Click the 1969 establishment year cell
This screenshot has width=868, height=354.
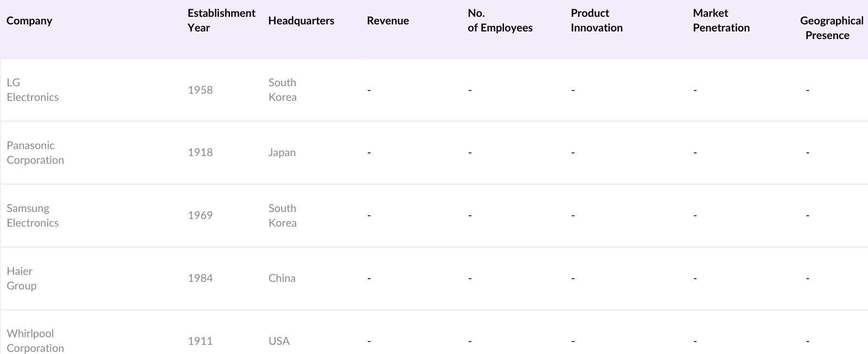(200, 216)
